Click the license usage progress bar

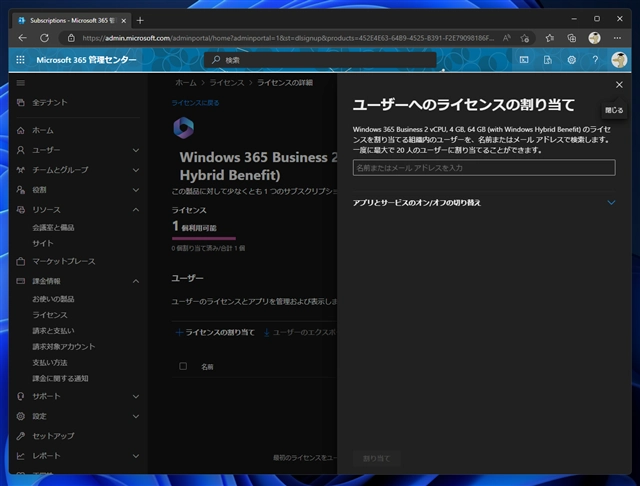[204, 238]
